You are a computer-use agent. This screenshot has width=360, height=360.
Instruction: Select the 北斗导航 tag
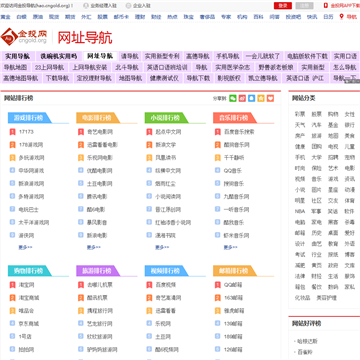click(127, 67)
